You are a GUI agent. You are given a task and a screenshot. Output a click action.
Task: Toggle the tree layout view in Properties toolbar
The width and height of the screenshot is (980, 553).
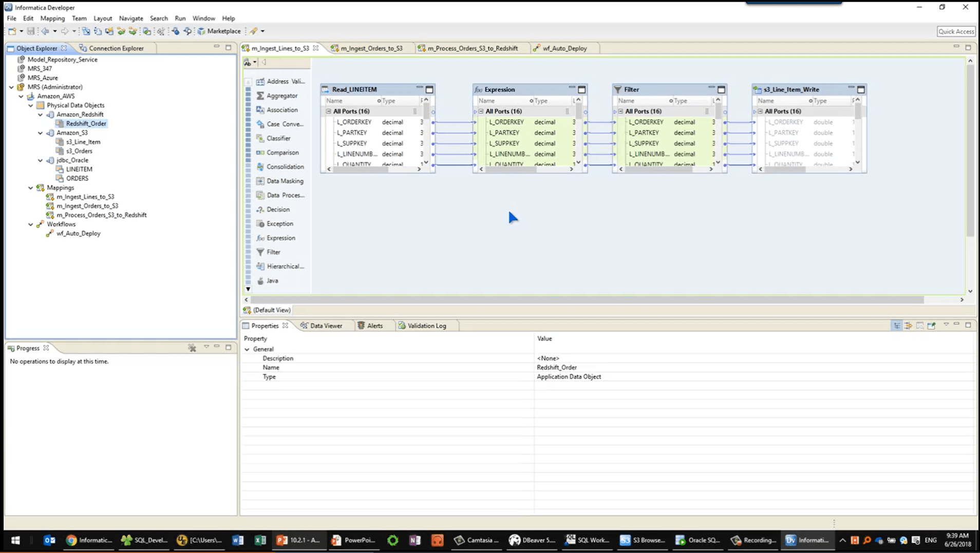896,325
